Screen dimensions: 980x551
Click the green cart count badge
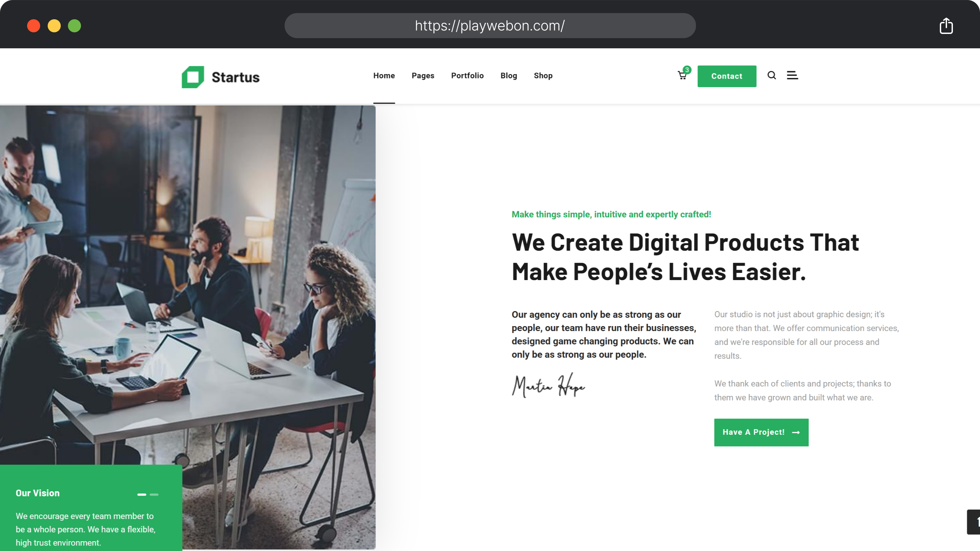(687, 70)
